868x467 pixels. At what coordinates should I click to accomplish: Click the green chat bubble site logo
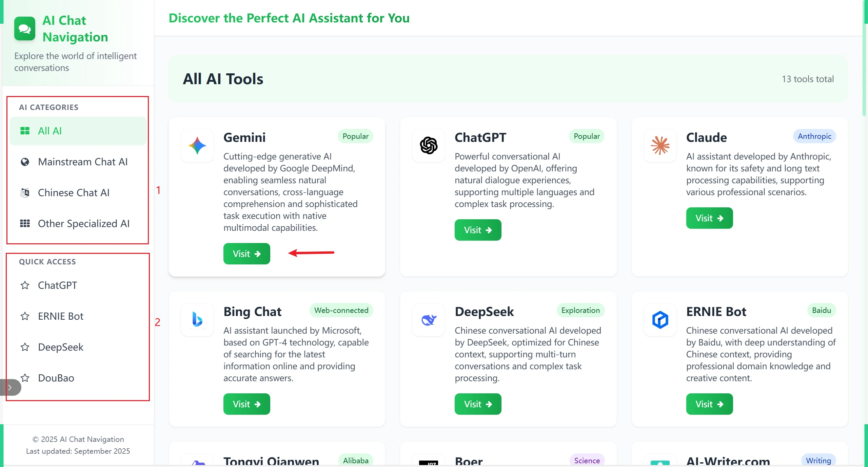tap(25, 29)
